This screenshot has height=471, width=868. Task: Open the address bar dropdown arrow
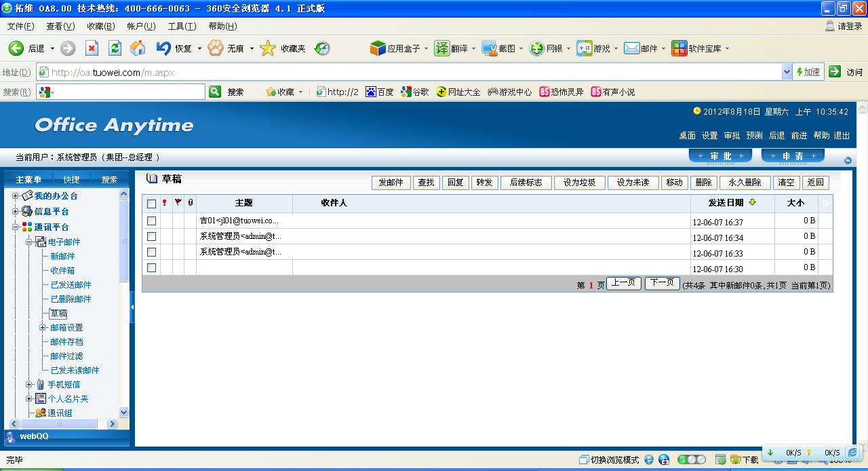(x=787, y=72)
